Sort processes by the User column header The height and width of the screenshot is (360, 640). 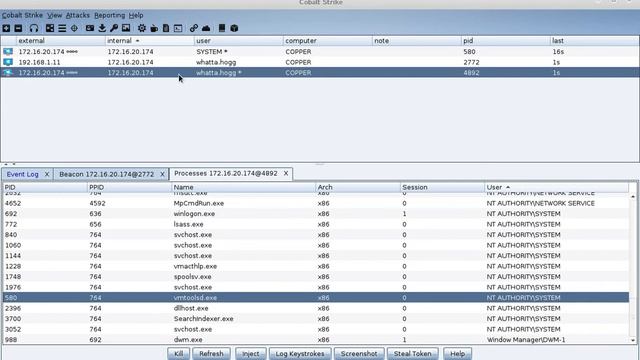[x=556, y=187]
